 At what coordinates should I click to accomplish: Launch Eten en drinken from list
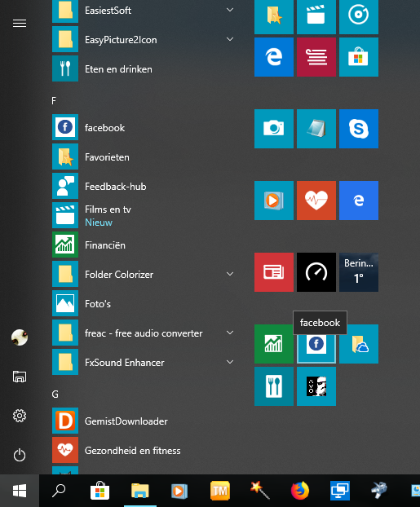click(143, 68)
